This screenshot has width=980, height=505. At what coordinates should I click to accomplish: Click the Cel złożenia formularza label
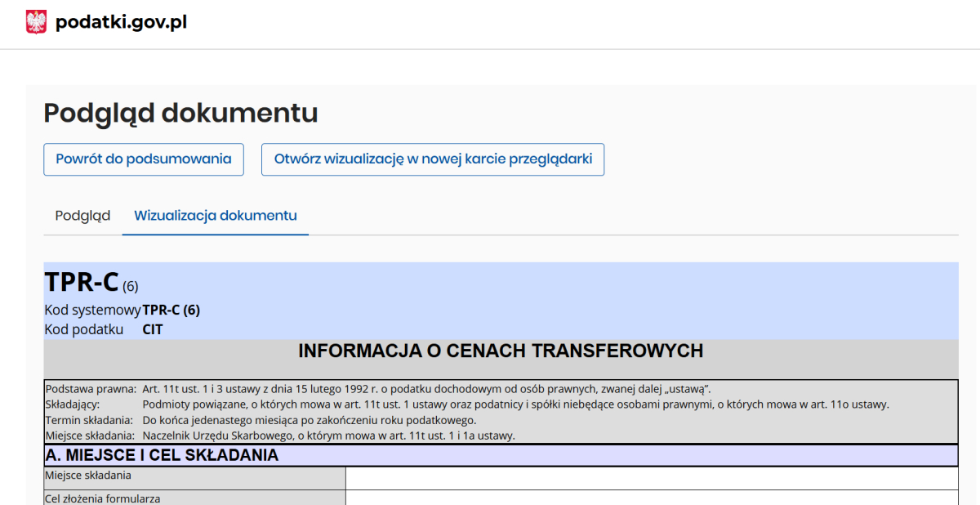click(x=103, y=498)
